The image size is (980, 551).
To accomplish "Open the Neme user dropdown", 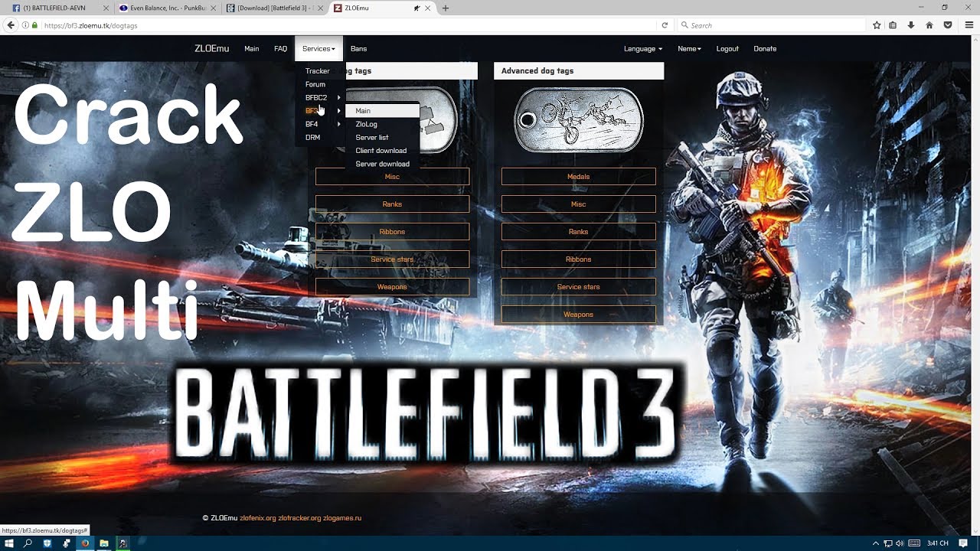I will point(689,49).
